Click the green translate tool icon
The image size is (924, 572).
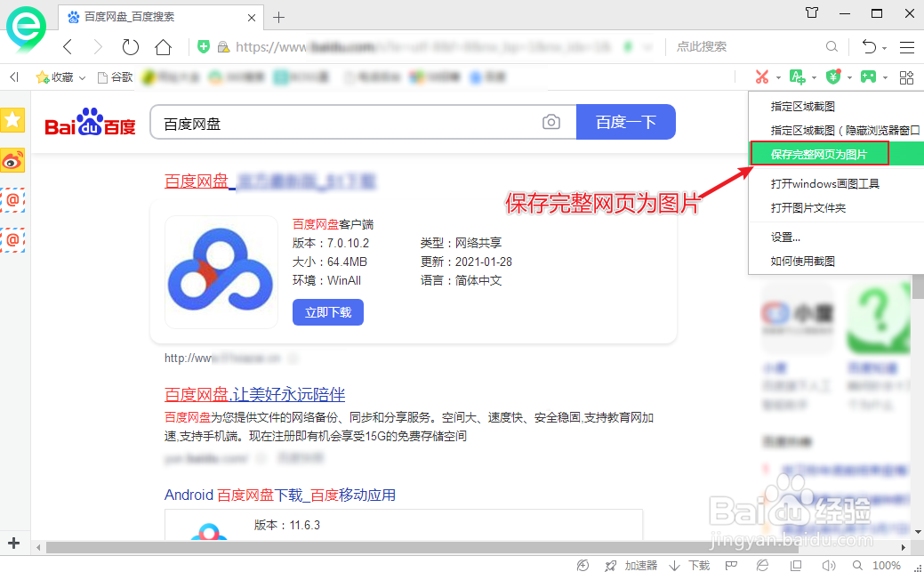pos(798,77)
